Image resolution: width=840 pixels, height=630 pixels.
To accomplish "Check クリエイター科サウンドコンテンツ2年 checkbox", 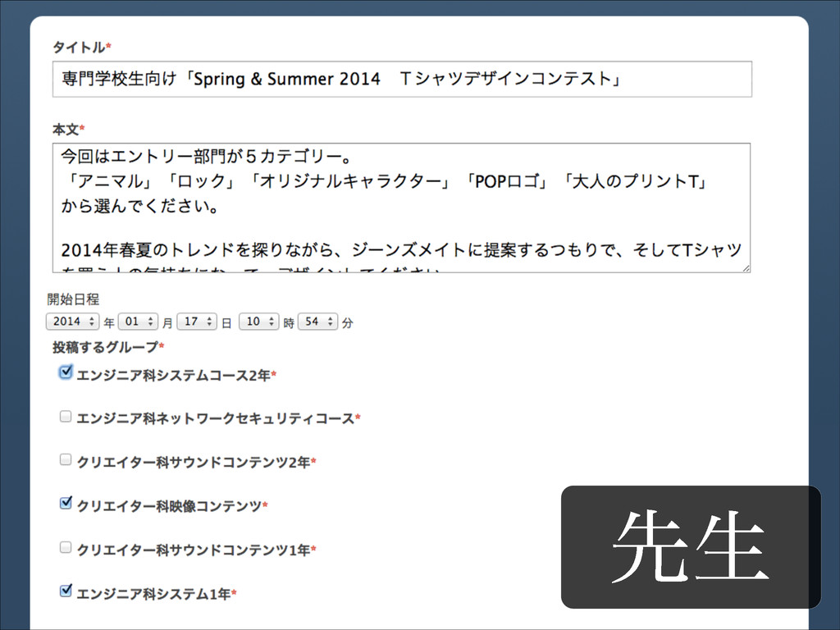I will pyautogui.click(x=66, y=459).
